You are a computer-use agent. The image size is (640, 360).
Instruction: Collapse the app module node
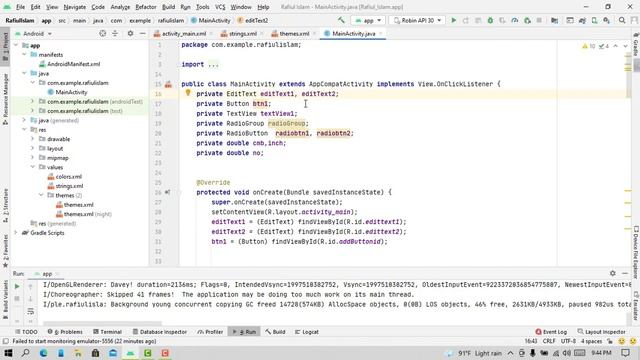point(16,45)
